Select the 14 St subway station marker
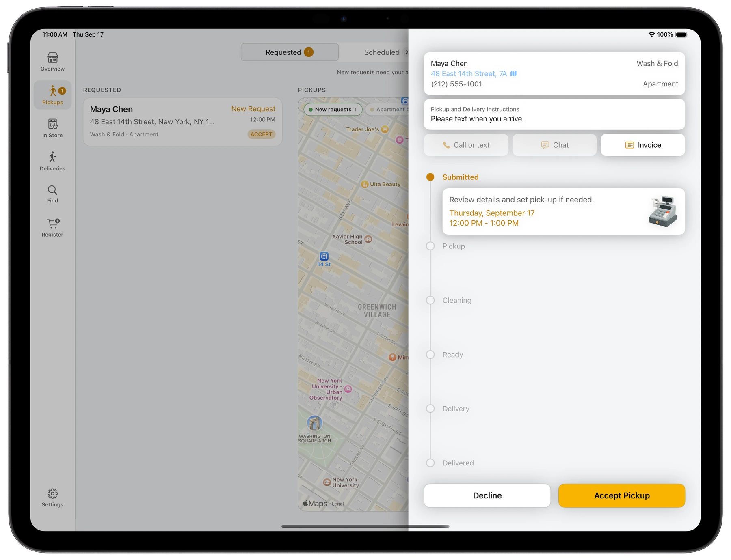Screen dimensions: 731x560 pos(324,256)
